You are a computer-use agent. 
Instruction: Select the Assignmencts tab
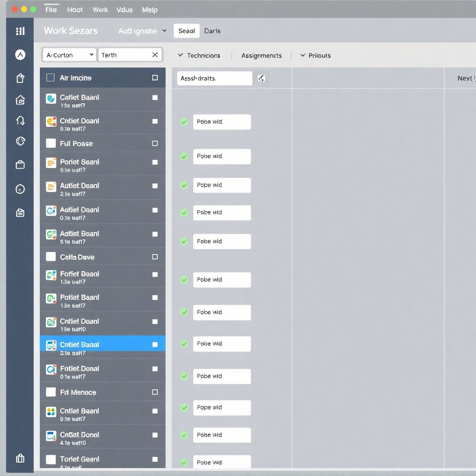[261, 56]
